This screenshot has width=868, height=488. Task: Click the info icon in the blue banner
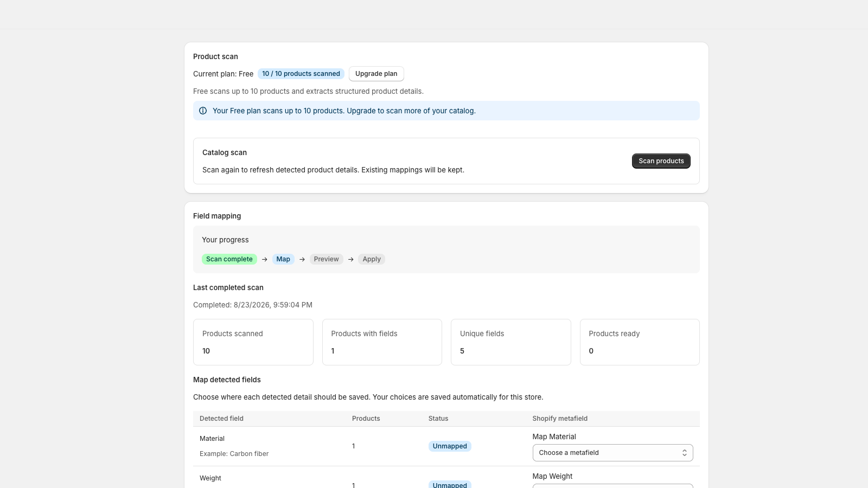click(203, 111)
